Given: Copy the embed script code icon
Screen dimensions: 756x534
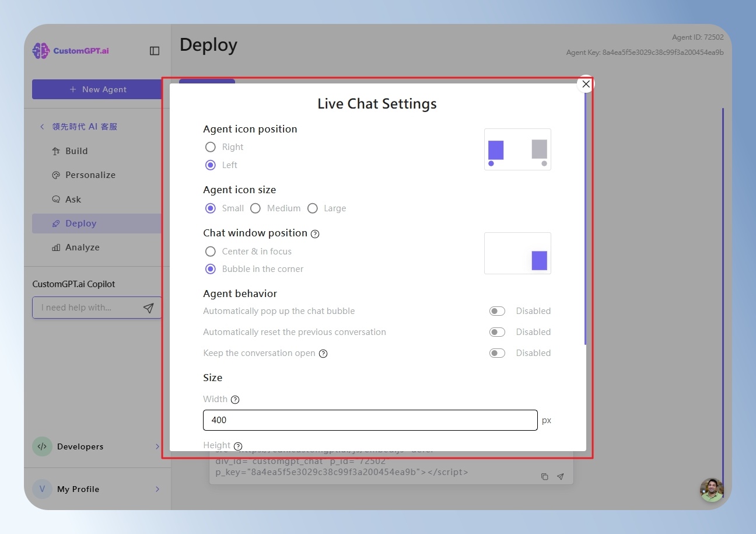Looking at the screenshot, I should click(544, 477).
